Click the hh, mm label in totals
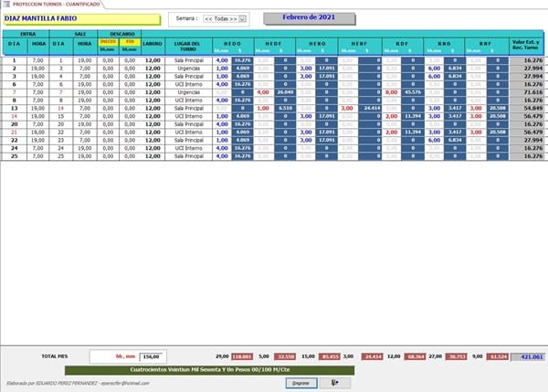This screenshot has width=548, height=392. tap(125, 356)
